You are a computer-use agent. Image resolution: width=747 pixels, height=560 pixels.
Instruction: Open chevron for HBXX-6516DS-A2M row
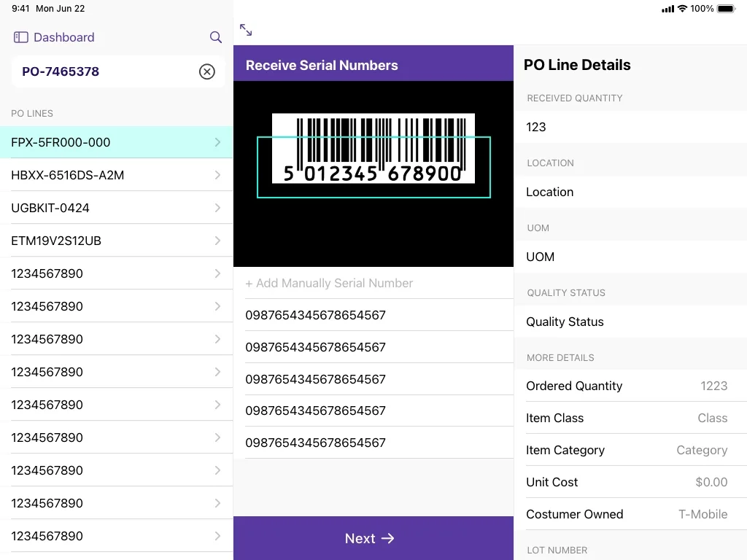tap(217, 175)
